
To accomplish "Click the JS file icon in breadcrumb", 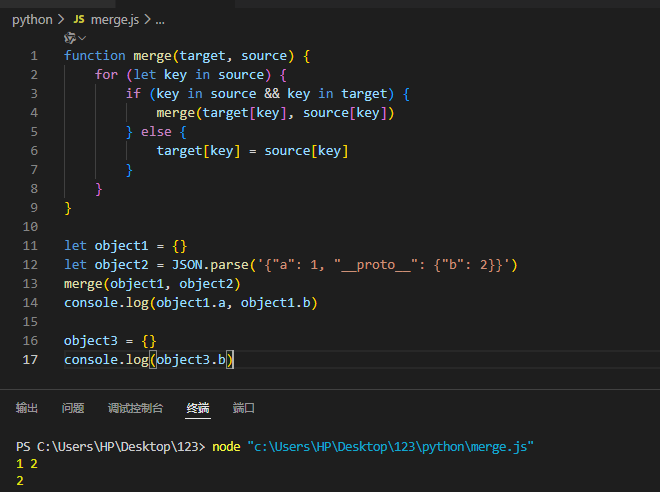I will click(x=79, y=19).
